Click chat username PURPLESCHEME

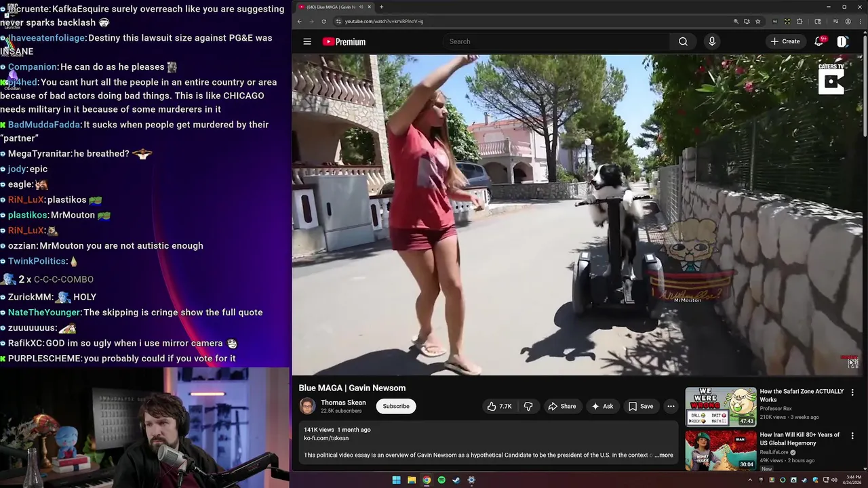[44, 359]
